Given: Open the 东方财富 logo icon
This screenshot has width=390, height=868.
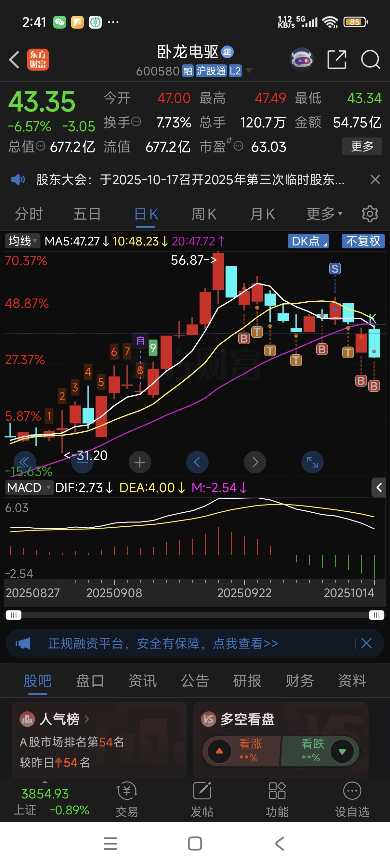Looking at the screenshot, I should point(38,60).
